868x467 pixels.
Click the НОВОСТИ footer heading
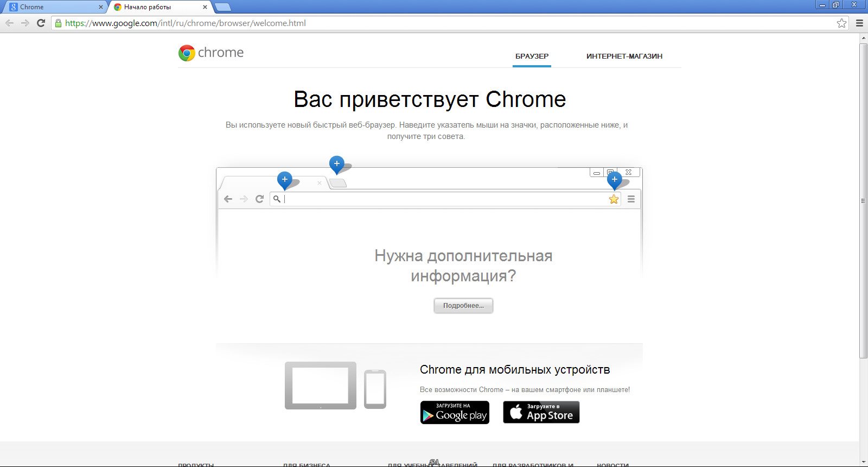click(x=612, y=465)
